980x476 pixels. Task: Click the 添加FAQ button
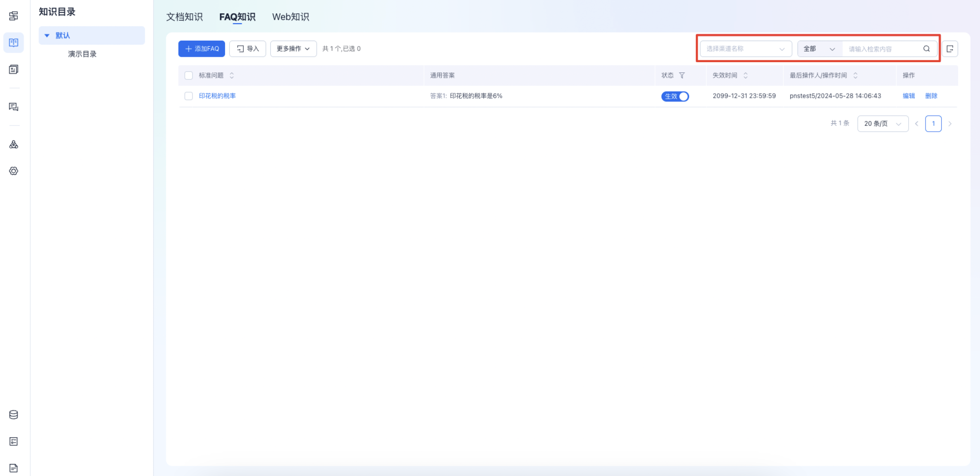coord(201,49)
